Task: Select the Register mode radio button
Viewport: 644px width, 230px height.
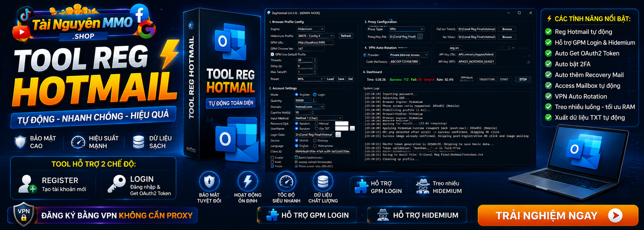Action: pos(297,95)
